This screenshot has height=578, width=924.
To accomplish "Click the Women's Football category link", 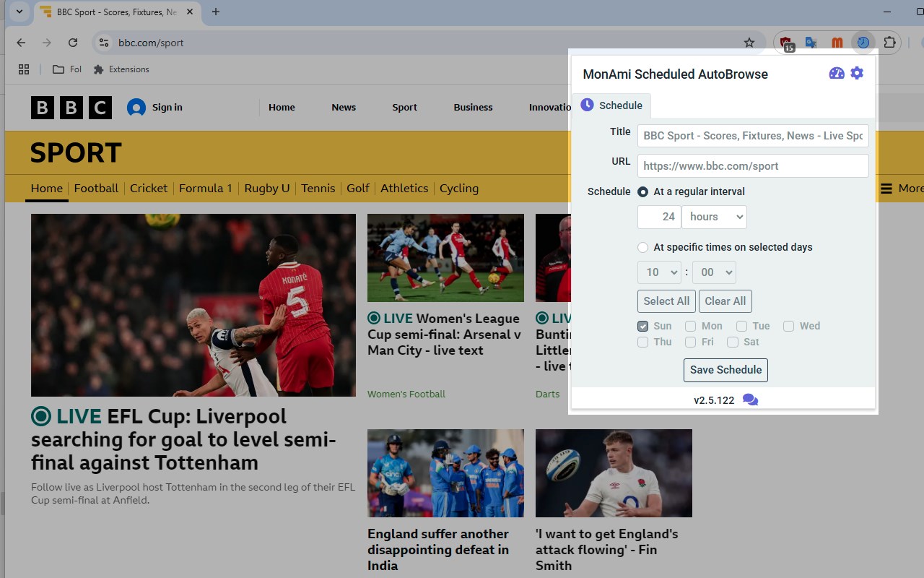I will [x=406, y=394].
